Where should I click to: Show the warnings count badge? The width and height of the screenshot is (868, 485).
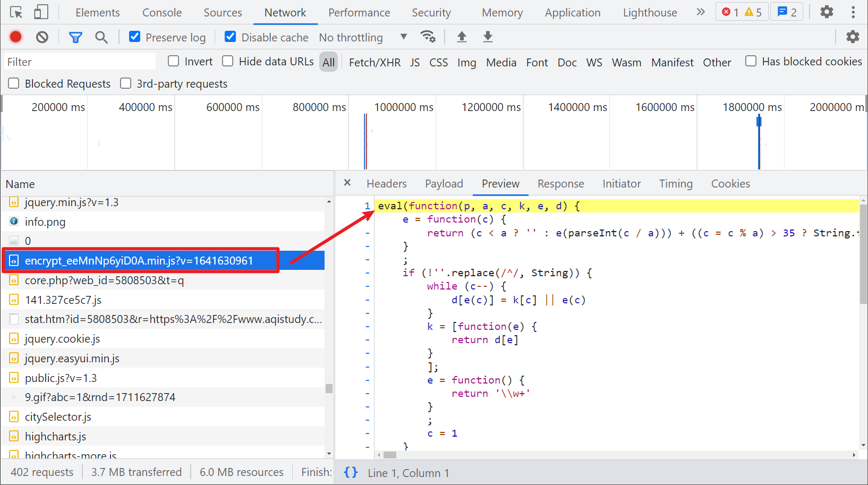[x=753, y=12]
